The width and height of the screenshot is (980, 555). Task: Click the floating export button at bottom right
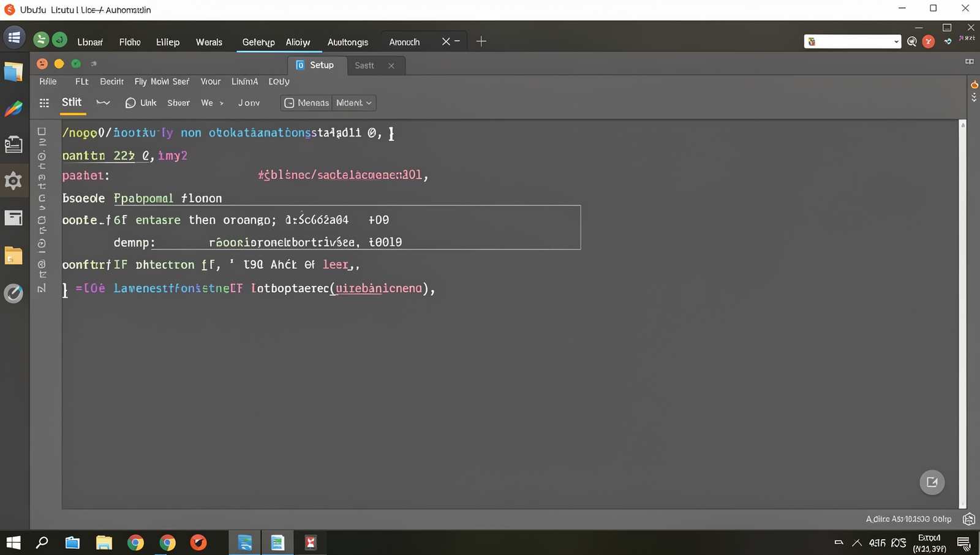click(932, 482)
